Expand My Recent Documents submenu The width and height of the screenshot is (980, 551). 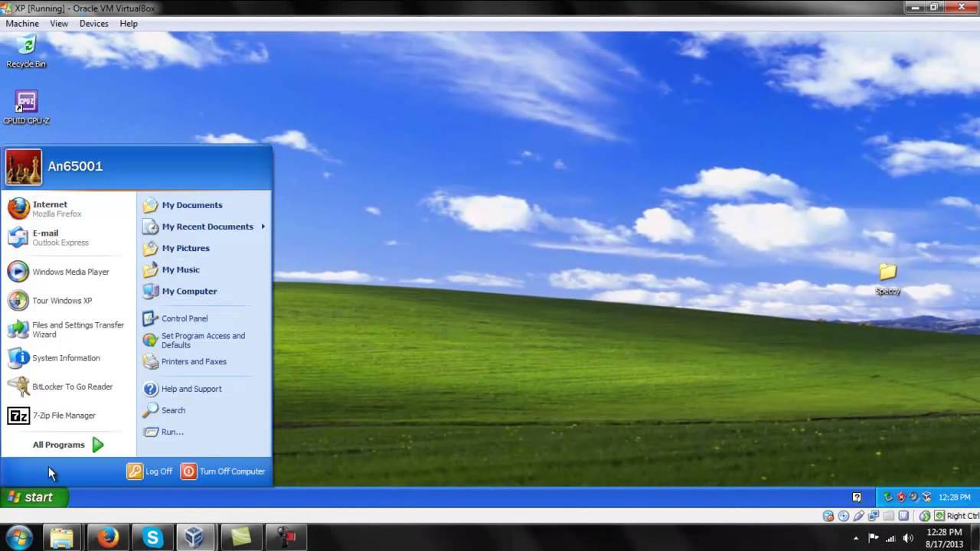(207, 227)
